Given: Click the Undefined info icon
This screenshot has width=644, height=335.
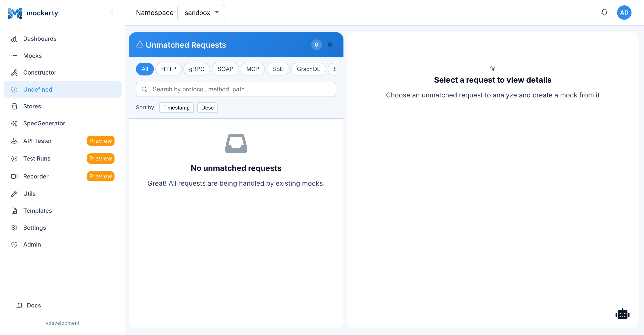Looking at the screenshot, I should [x=14, y=89].
